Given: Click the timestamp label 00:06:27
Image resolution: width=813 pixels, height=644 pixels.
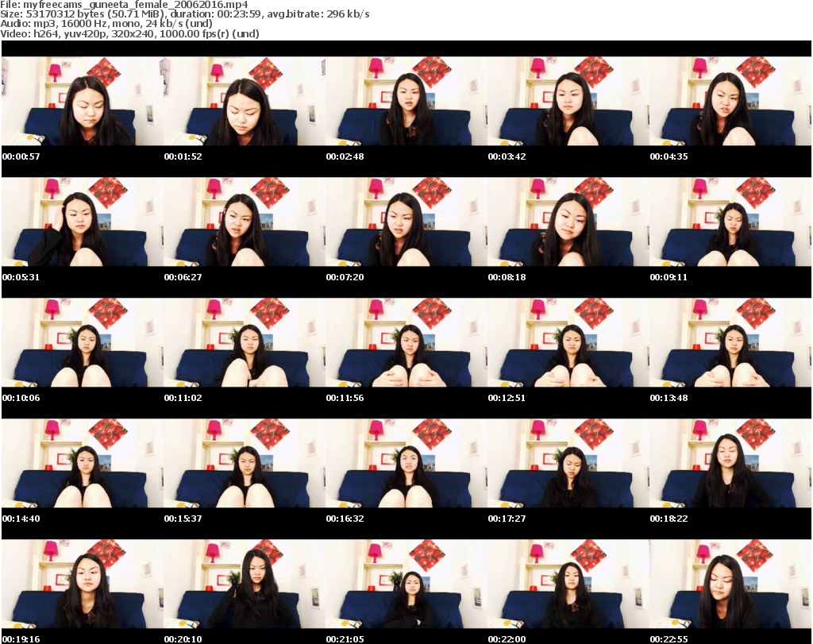Looking at the screenshot, I should coord(183,277).
